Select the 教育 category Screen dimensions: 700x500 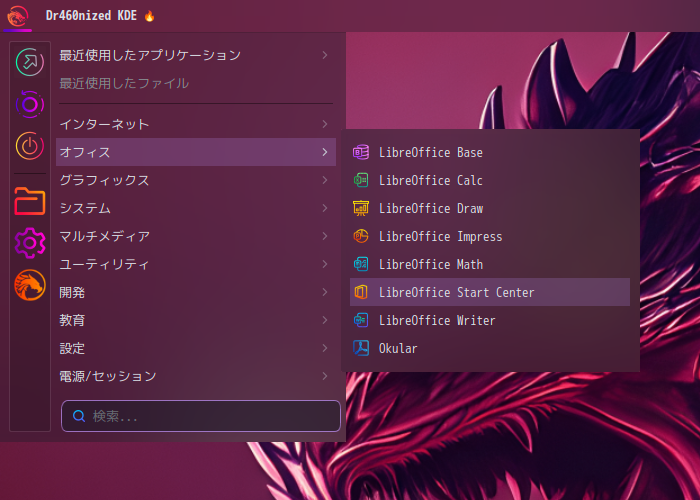[196, 320]
